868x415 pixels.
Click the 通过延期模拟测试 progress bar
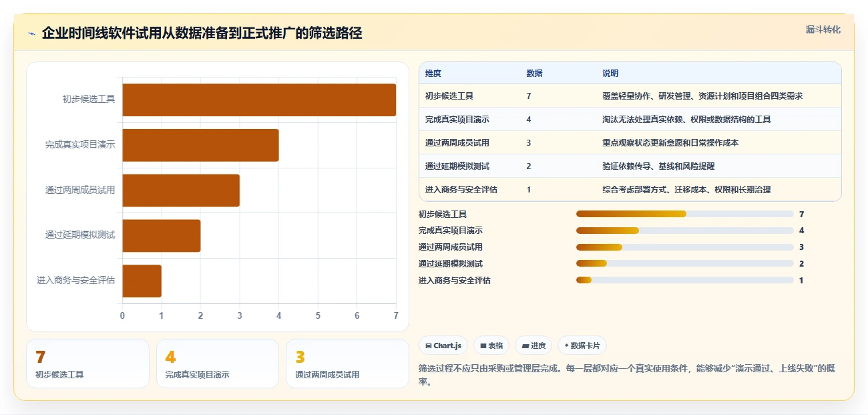pyautogui.click(x=684, y=264)
